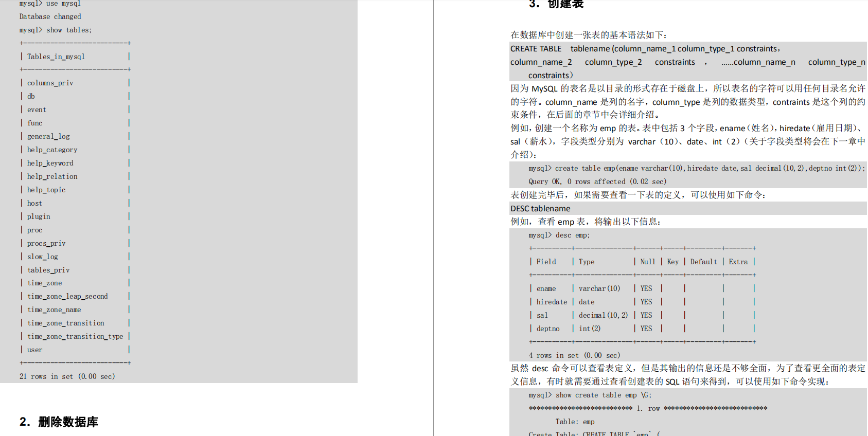Click the 'Extra' column header
This screenshot has width=868, height=436.
(738, 262)
